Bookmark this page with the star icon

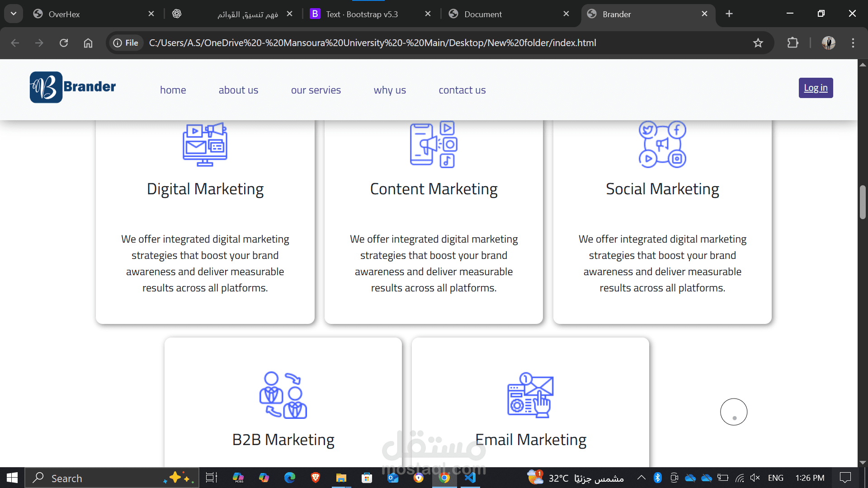tap(758, 43)
